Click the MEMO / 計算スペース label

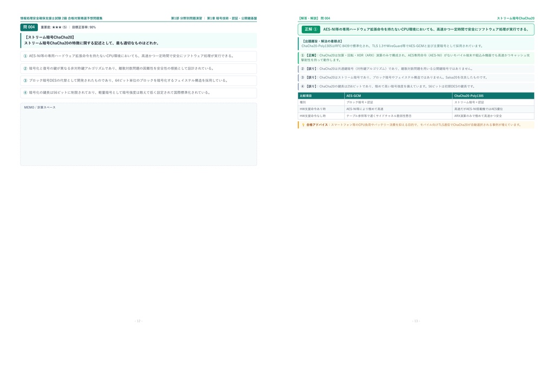(x=40, y=107)
